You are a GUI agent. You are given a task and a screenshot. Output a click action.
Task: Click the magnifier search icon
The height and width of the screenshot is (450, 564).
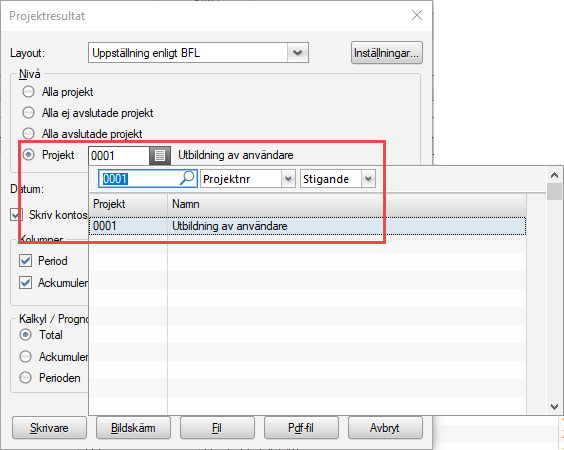tap(187, 178)
